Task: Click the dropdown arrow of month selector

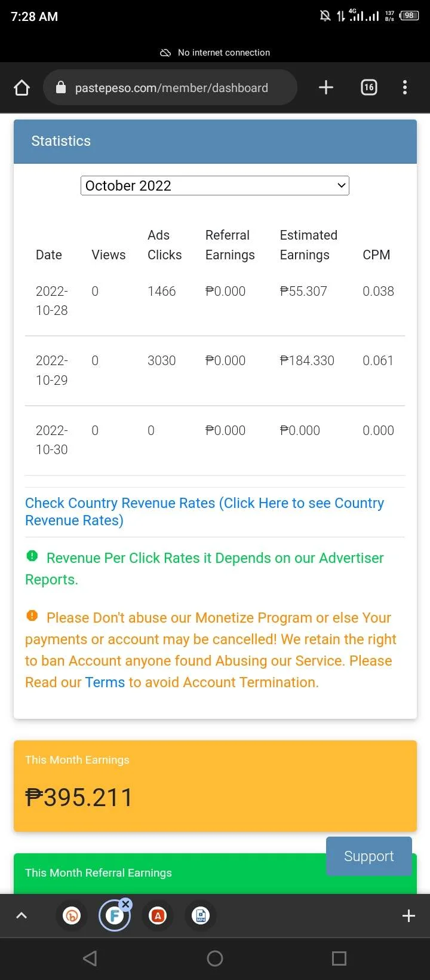Action: click(342, 186)
